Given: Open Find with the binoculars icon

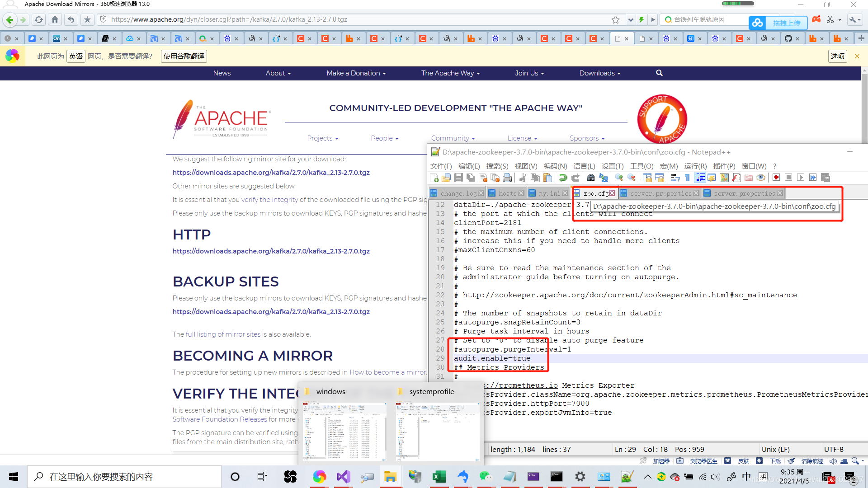Looking at the screenshot, I should click(591, 178).
